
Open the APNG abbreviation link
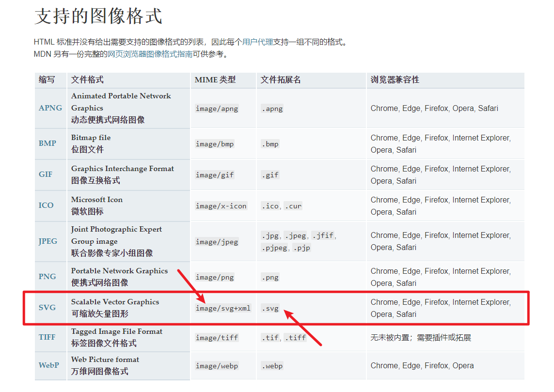[x=50, y=108]
